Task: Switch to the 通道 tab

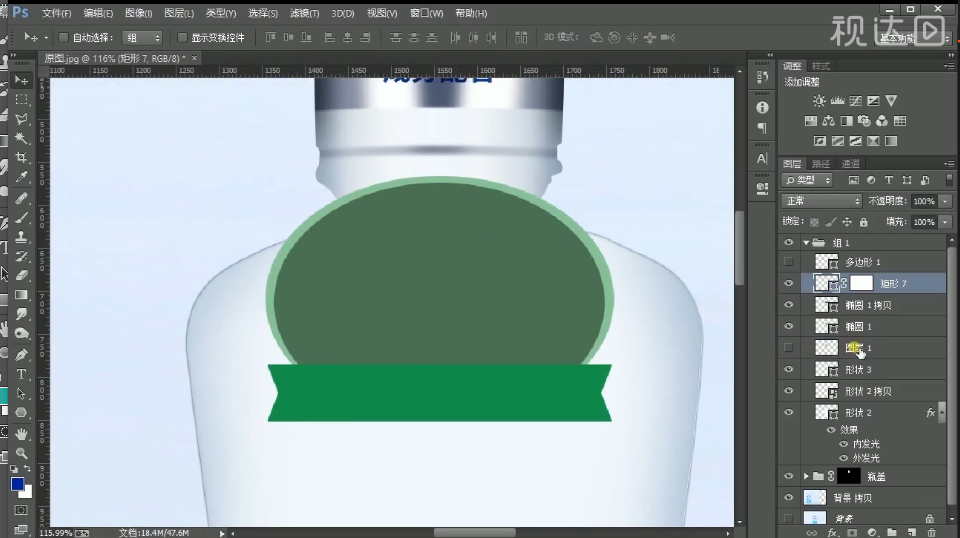Action: [850, 164]
